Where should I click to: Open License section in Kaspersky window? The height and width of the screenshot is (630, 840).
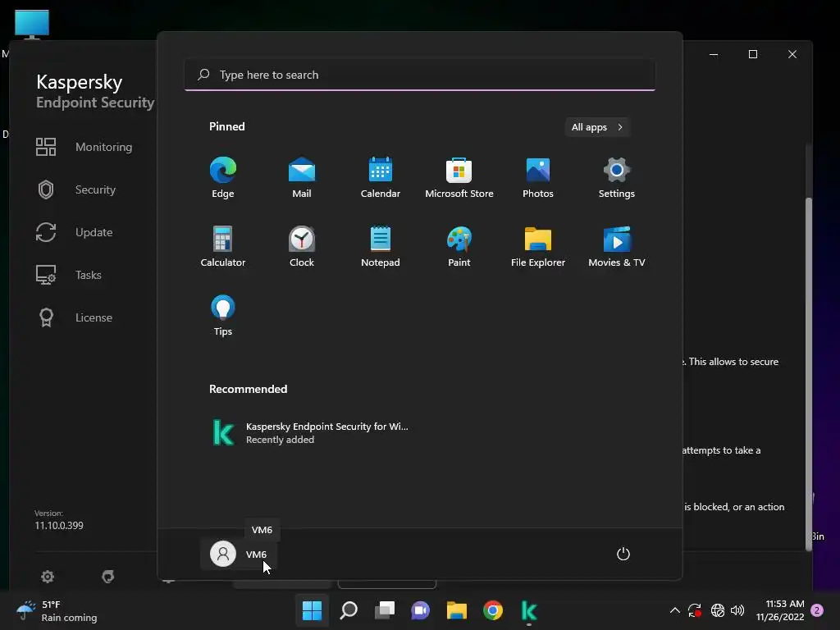pos(75,317)
